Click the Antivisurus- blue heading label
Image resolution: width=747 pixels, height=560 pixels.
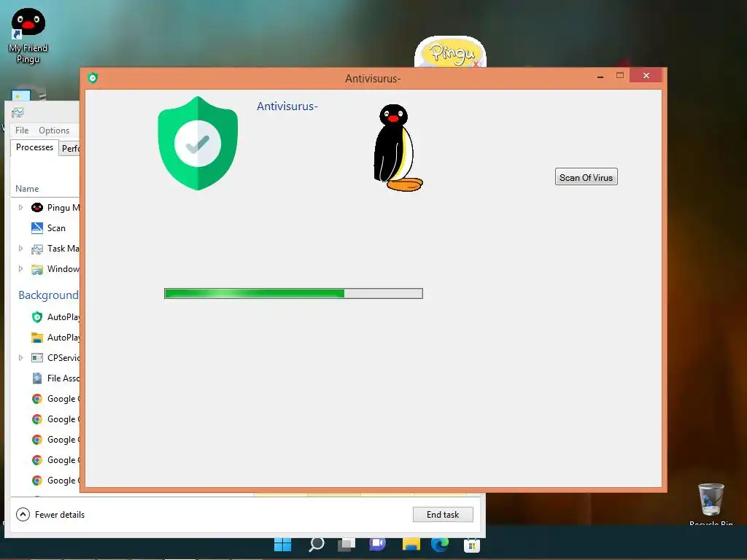(x=287, y=106)
